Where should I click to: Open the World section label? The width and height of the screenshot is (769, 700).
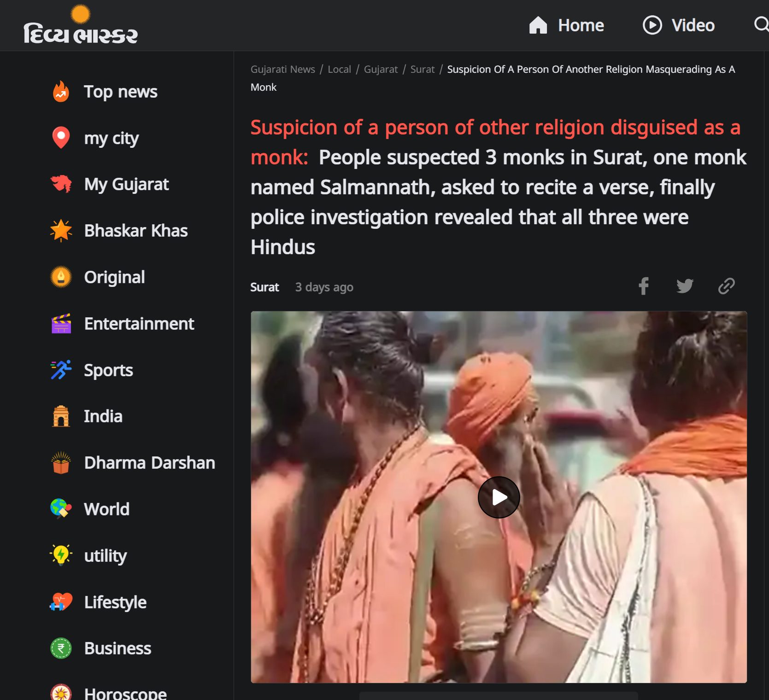[x=106, y=509]
